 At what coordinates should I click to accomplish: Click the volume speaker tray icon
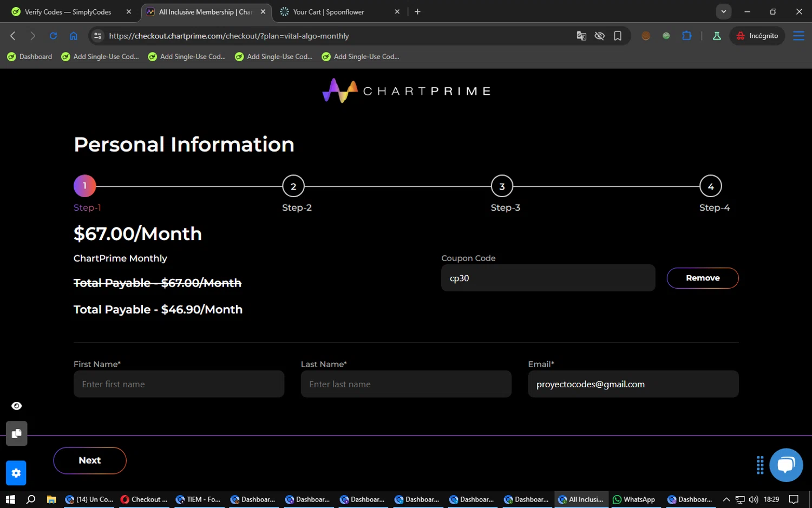(x=754, y=499)
